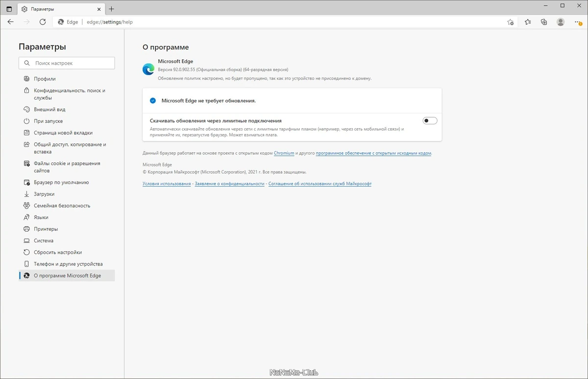This screenshot has height=379, width=588.
Task: Click the Поиск настроек search field
Action: [67, 63]
